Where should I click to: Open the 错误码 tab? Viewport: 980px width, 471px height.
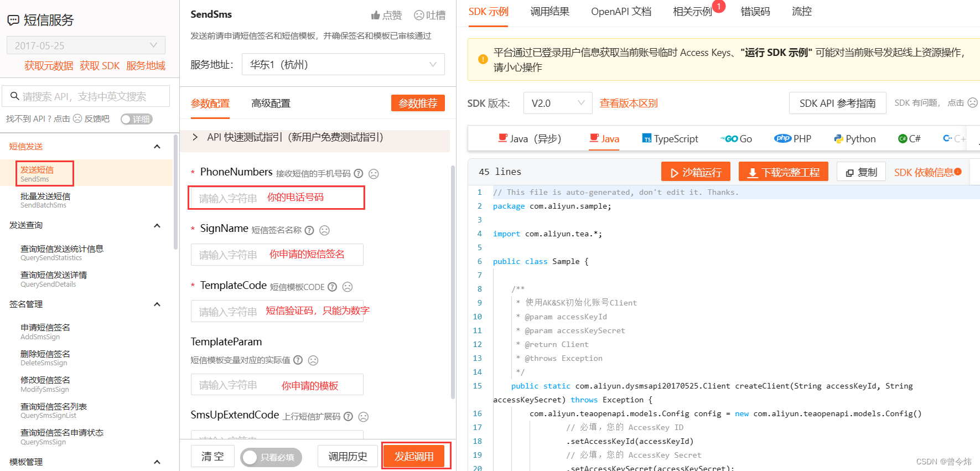[755, 12]
